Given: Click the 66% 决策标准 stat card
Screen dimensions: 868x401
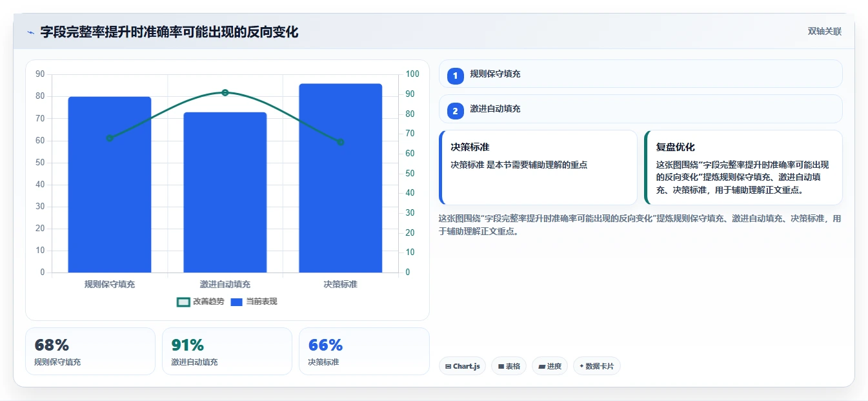Looking at the screenshot, I should point(364,351).
